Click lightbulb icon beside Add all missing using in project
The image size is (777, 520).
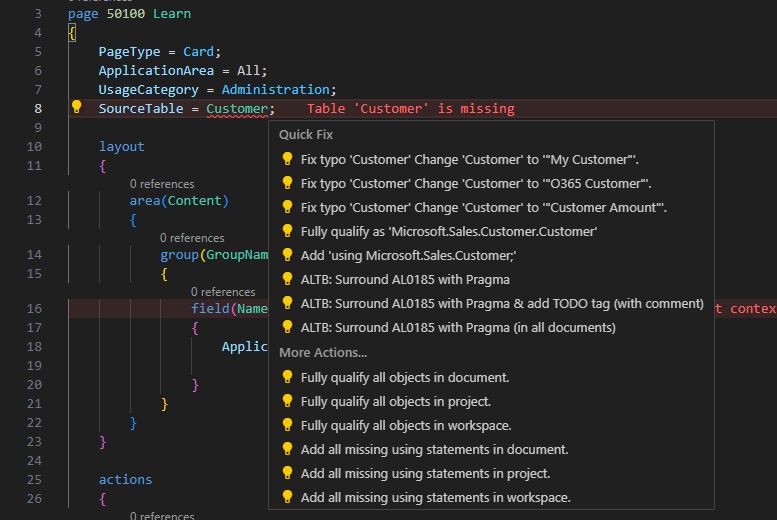[287, 472]
